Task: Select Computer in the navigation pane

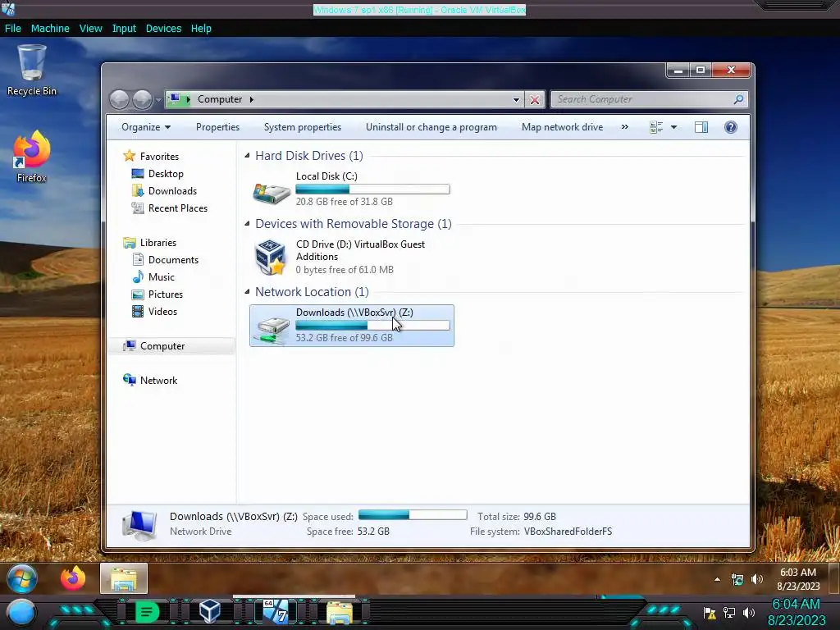Action: coord(162,346)
